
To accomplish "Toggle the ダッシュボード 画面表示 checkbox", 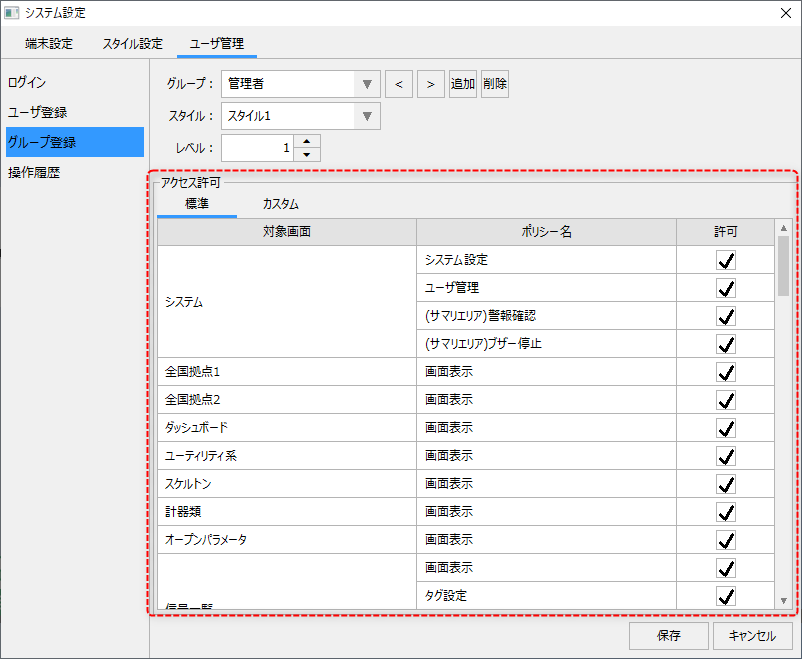I will 726,428.
